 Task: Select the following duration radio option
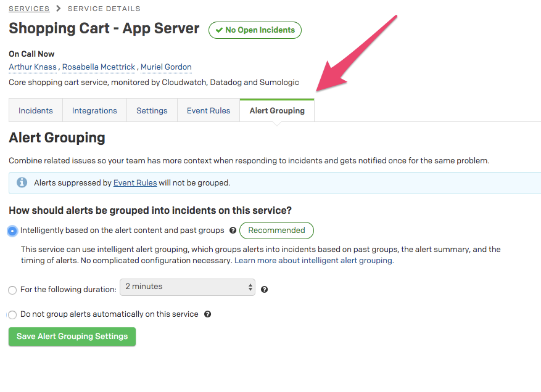point(12,290)
